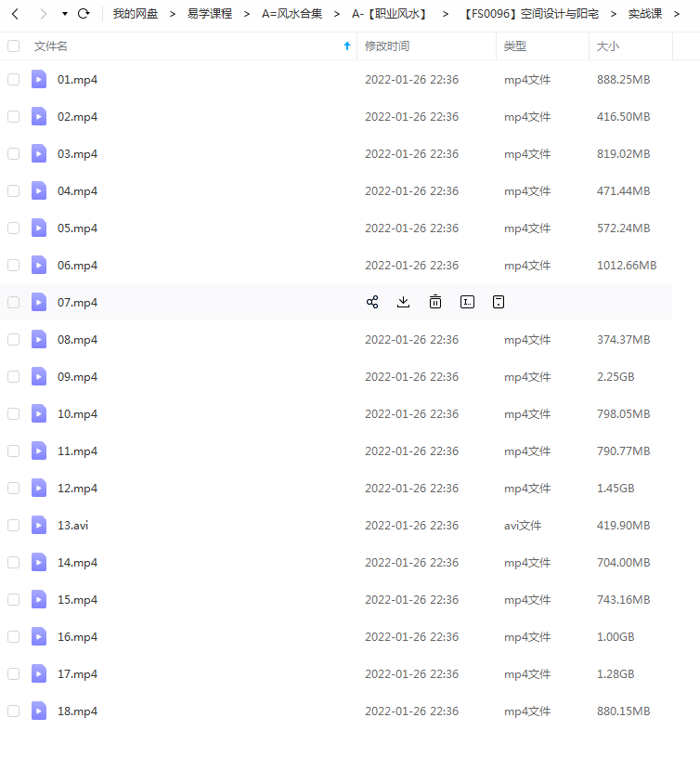Refresh the current folder listing

click(x=84, y=14)
